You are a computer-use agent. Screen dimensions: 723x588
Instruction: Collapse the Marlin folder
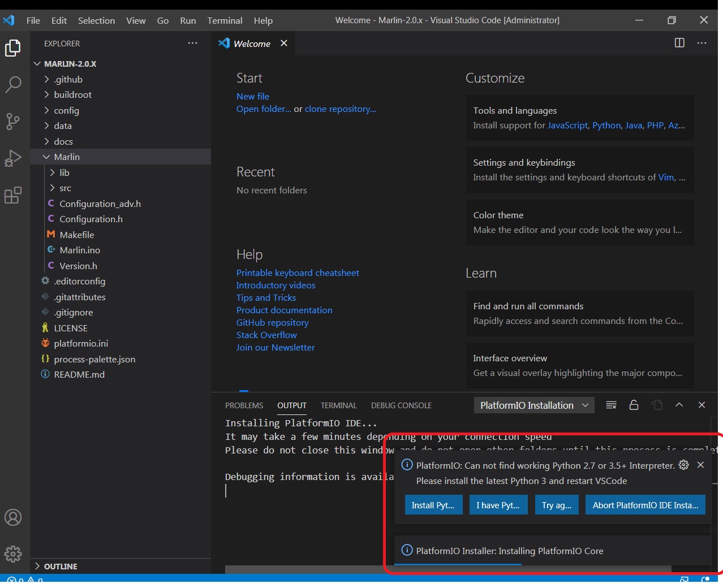click(67, 157)
